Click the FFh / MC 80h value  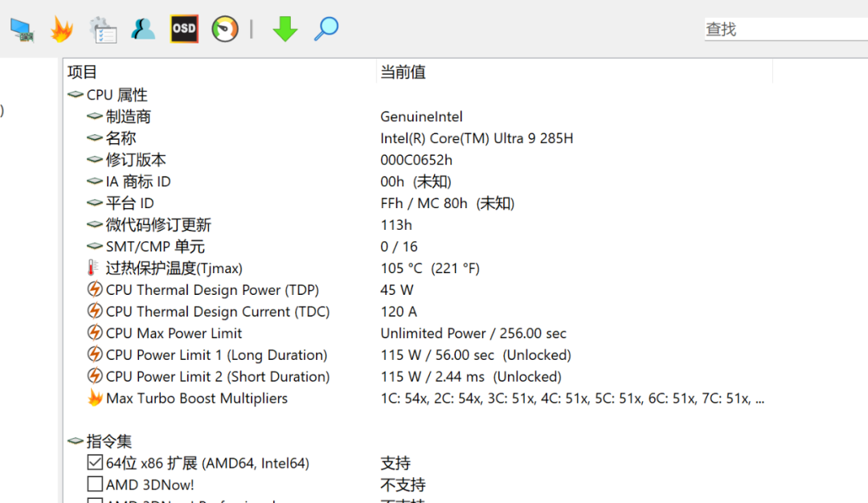(x=448, y=203)
